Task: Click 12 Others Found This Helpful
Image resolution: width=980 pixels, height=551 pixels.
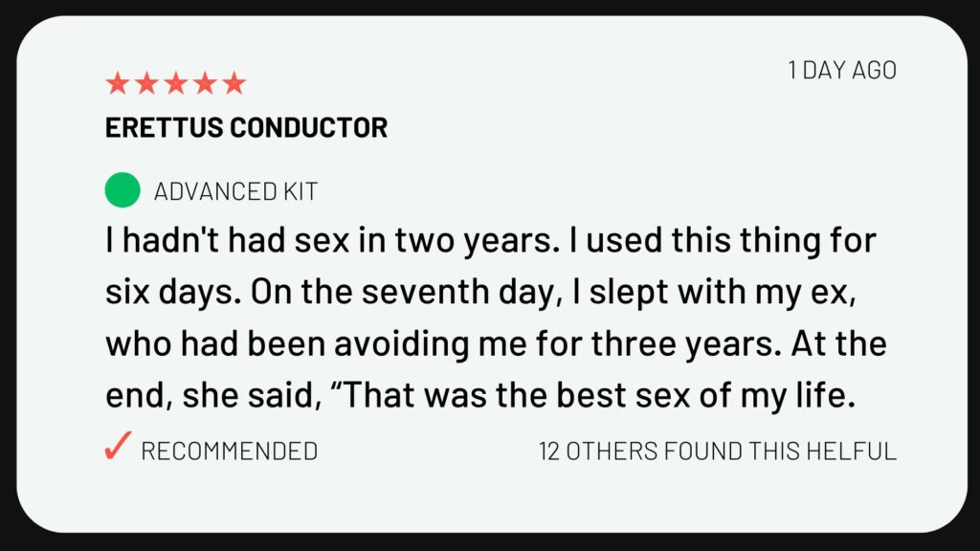Action: [718, 452]
